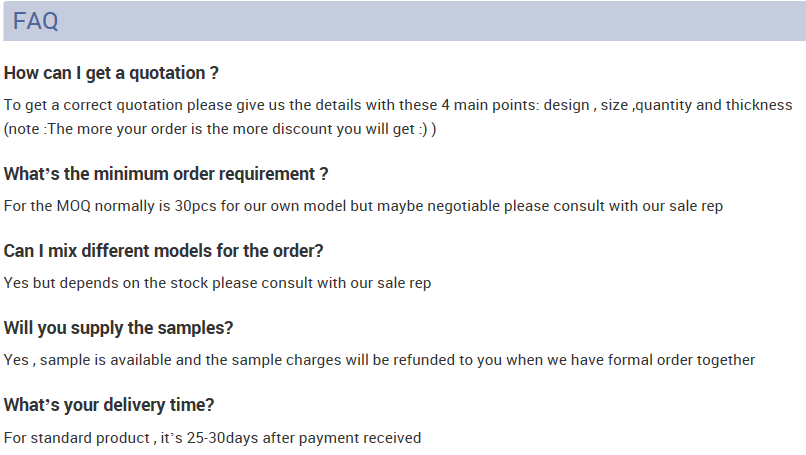Click the discount note line in parentheses
The image size is (806, 455).
[220, 130]
